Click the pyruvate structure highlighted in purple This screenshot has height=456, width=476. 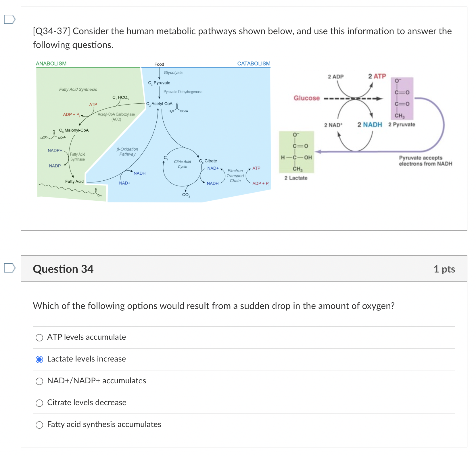tap(402, 99)
